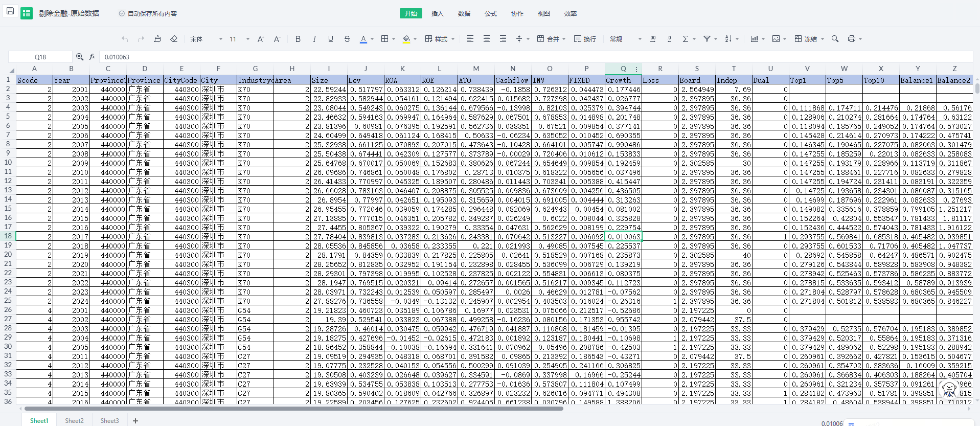Add a new sheet with the plus button
The height and width of the screenshot is (426, 980).
tap(135, 421)
